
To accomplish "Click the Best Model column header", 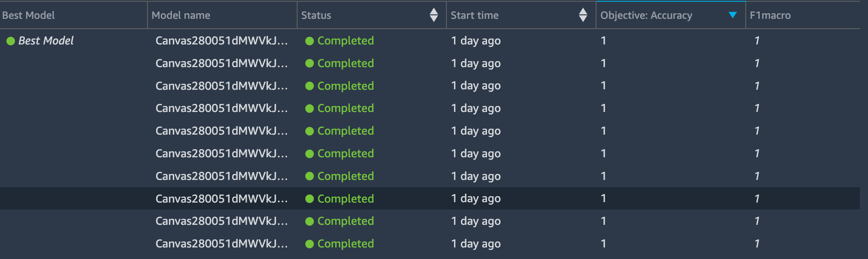I will click(x=29, y=15).
